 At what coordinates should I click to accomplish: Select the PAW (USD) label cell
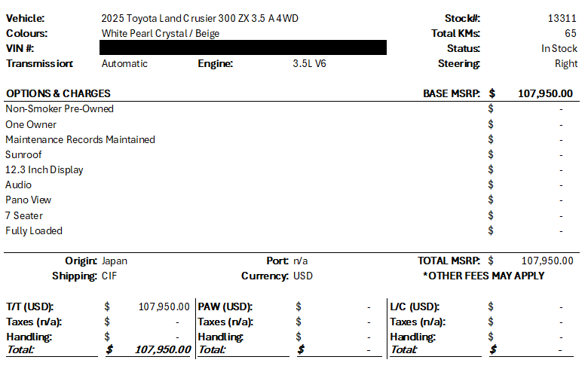225,306
